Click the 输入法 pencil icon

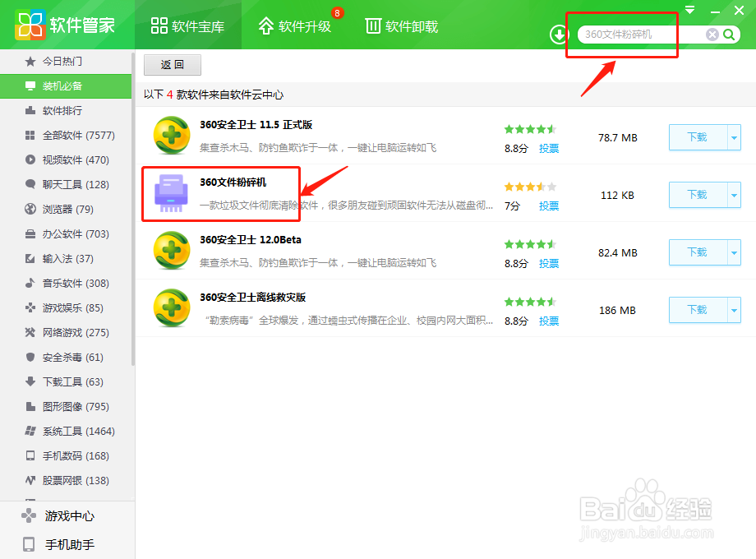pos(30,258)
